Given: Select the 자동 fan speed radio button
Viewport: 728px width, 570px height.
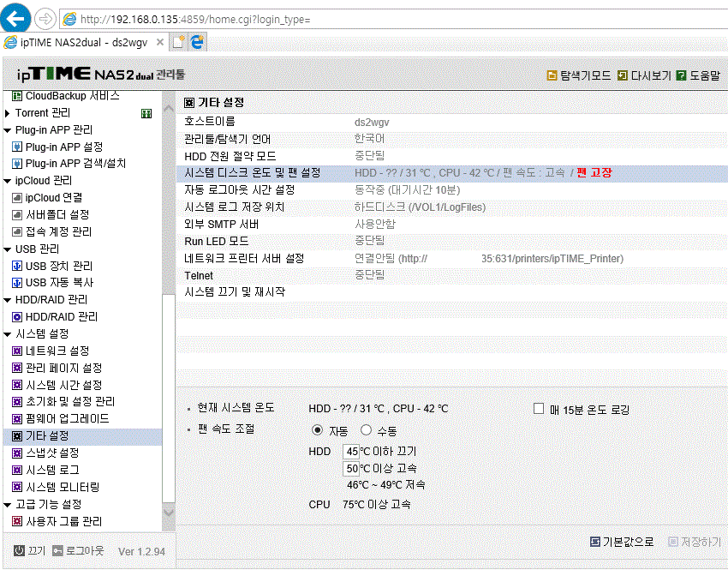Looking at the screenshot, I should pos(317,430).
